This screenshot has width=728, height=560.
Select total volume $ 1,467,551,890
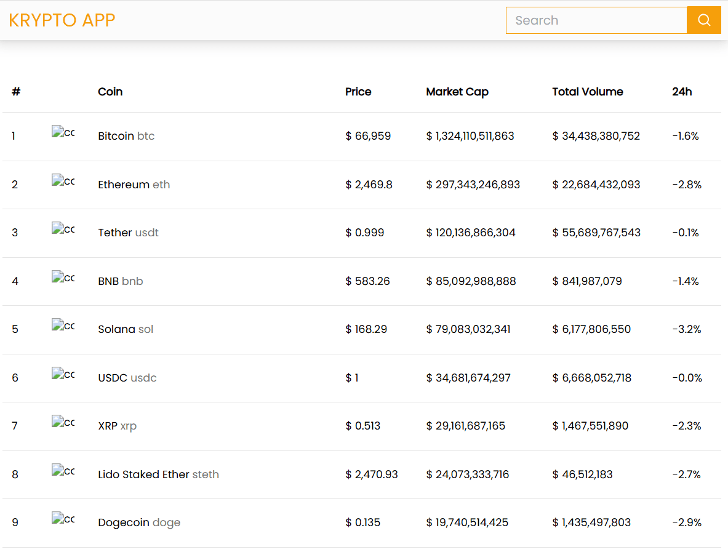[x=591, y=426]
